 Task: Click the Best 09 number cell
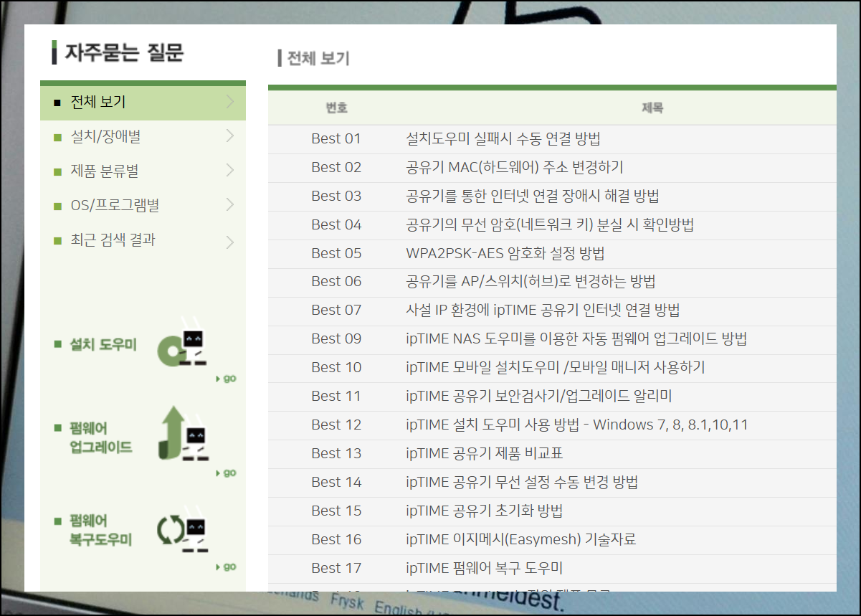tap(336, 338)
